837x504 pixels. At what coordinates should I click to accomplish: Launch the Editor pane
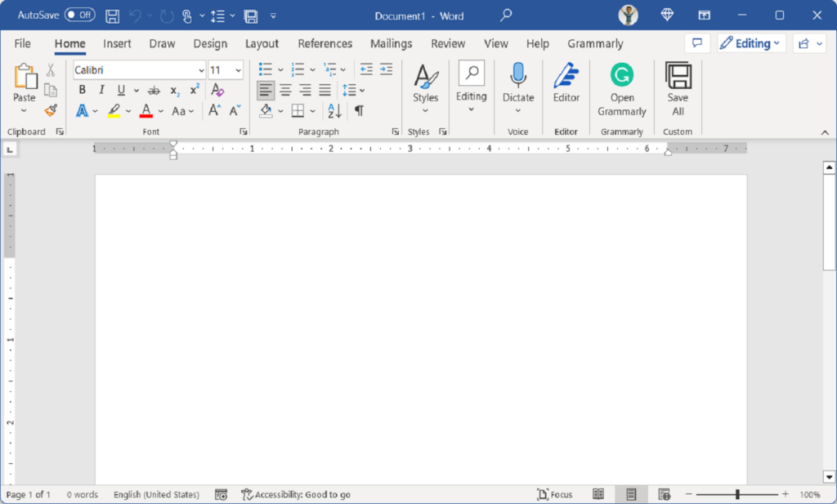pyautogui.click(x=566, y=86)
